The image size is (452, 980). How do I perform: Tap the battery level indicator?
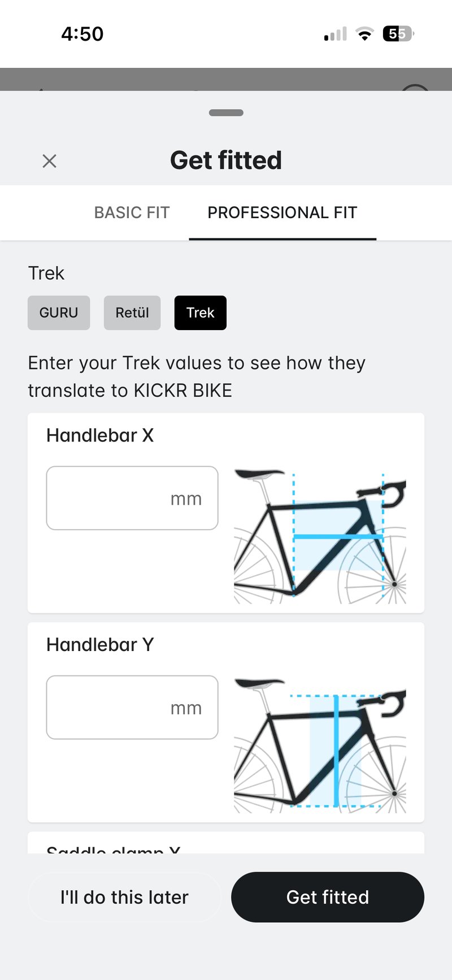(x=398, y=34)
